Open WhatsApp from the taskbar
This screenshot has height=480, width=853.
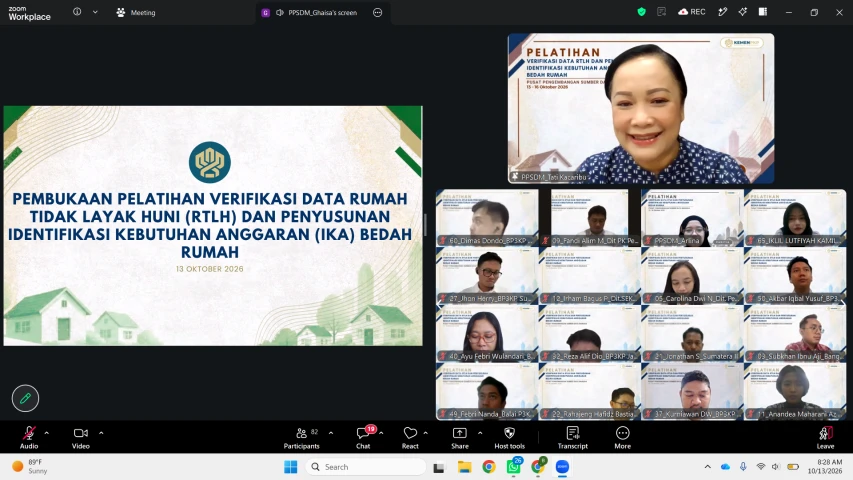[514, 467]
